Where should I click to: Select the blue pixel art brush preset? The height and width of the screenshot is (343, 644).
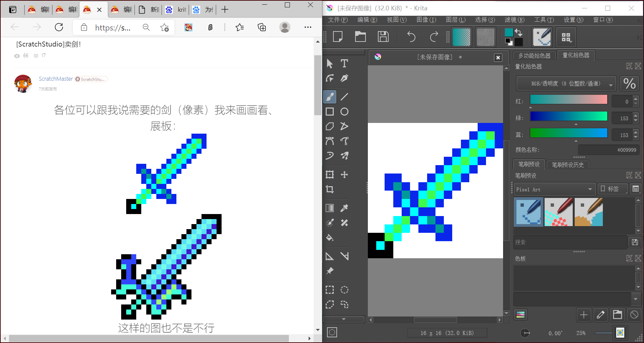coord(529,212)
